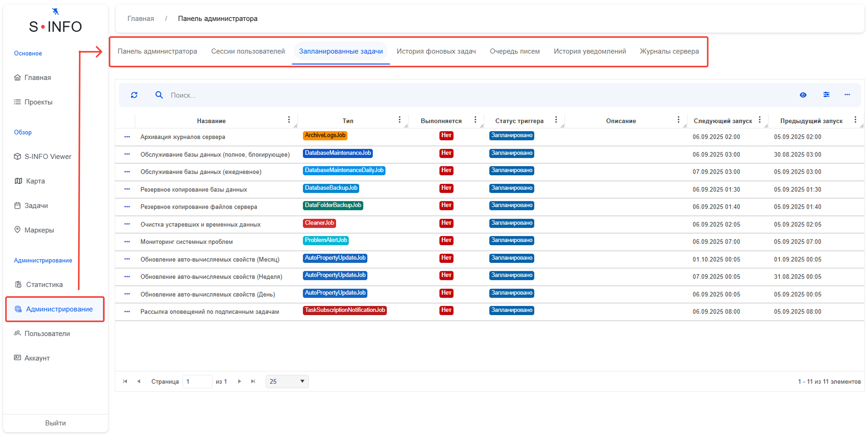Click the Выйти logout button
The image size is (868, 435).
(56, 423)
